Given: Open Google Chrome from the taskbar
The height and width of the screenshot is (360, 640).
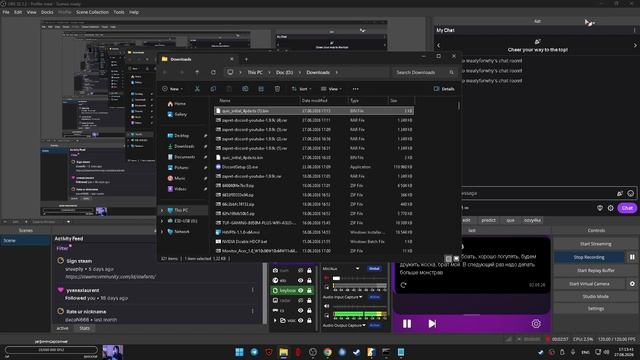Looking at the screenshot, I should pyautogui.click(x=327, y=352).
